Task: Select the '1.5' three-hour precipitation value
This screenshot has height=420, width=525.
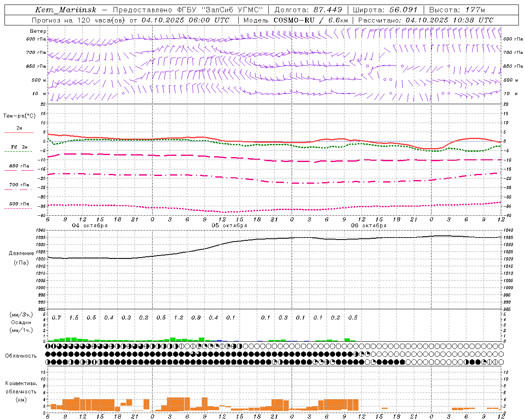Action: [x=74, y=317]
